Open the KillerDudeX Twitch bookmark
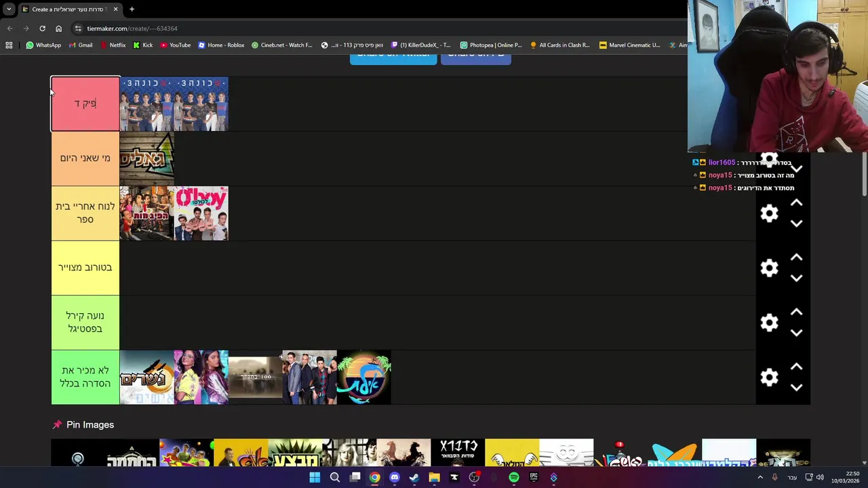This screenshot has width=868, height=488. (x=420, y=45)
